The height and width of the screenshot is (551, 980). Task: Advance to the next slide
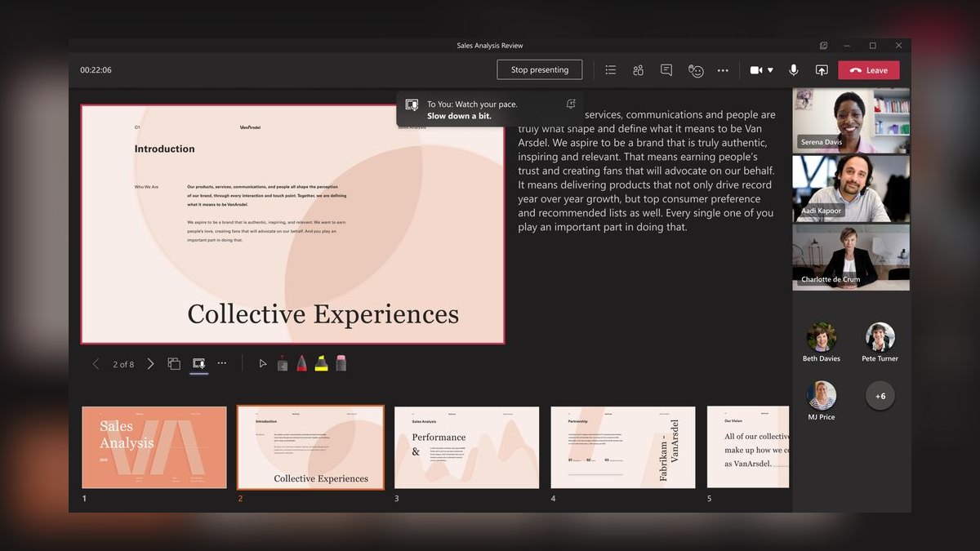(150, 364)
